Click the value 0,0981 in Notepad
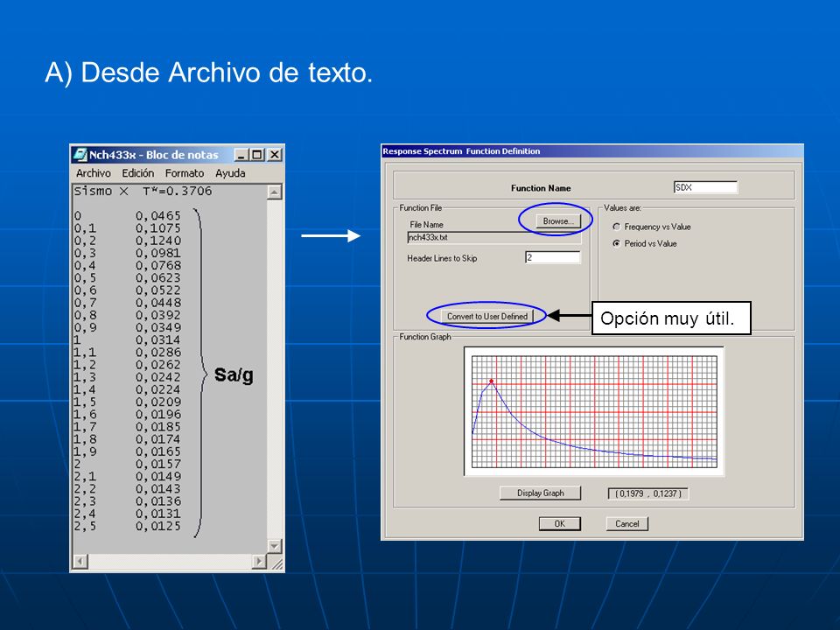Screen dimensions: 840x630 (x=158, y=253)
